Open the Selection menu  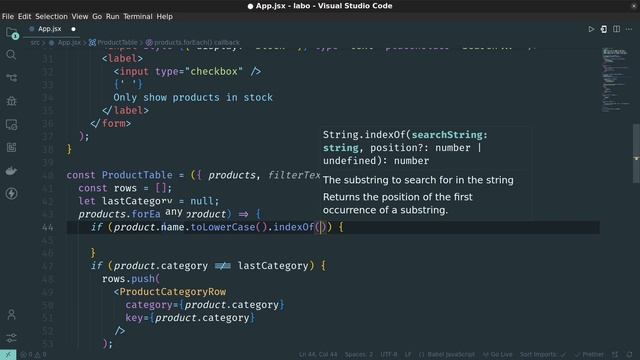point(51,16)
